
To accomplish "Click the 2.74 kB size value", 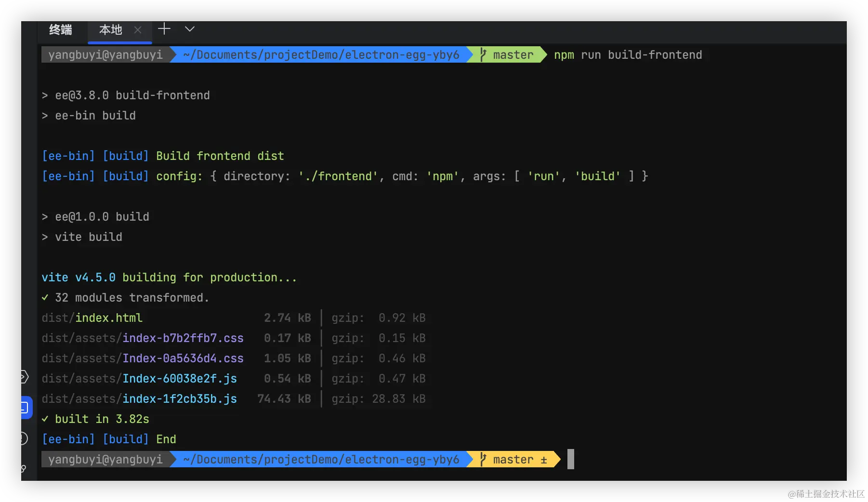I will (x=288, y=318).
